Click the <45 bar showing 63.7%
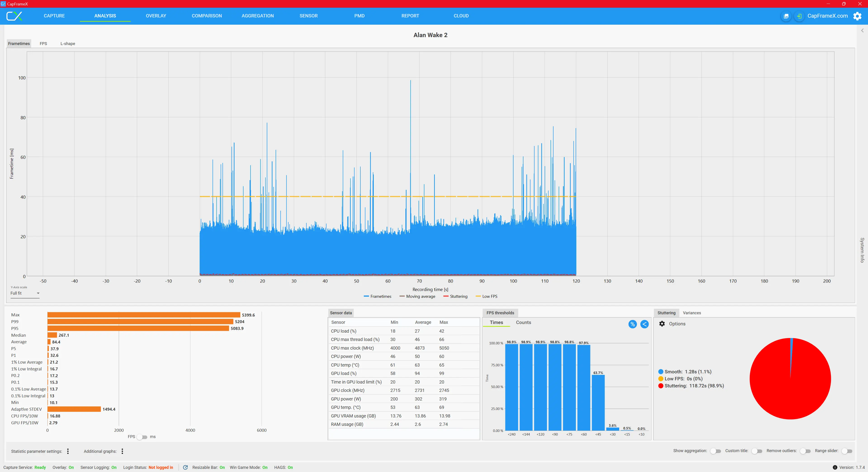Screen dimensions: 868x472 (598, 403)
